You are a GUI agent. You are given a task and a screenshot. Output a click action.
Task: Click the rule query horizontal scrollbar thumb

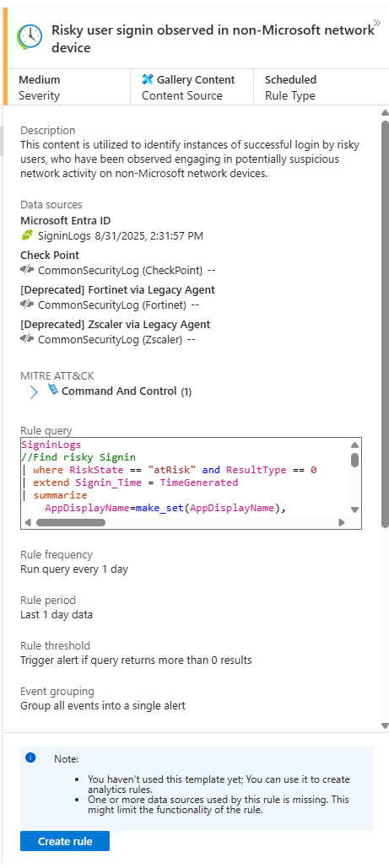point(70,522)
